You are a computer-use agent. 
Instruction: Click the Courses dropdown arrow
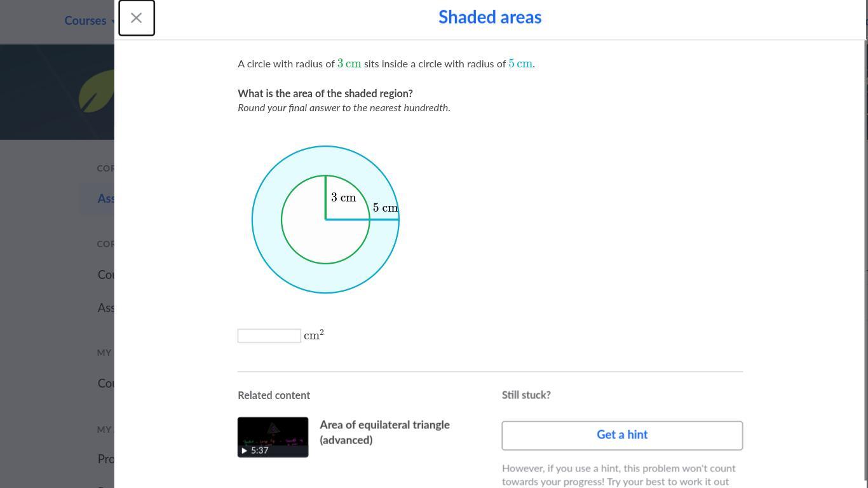113,21
